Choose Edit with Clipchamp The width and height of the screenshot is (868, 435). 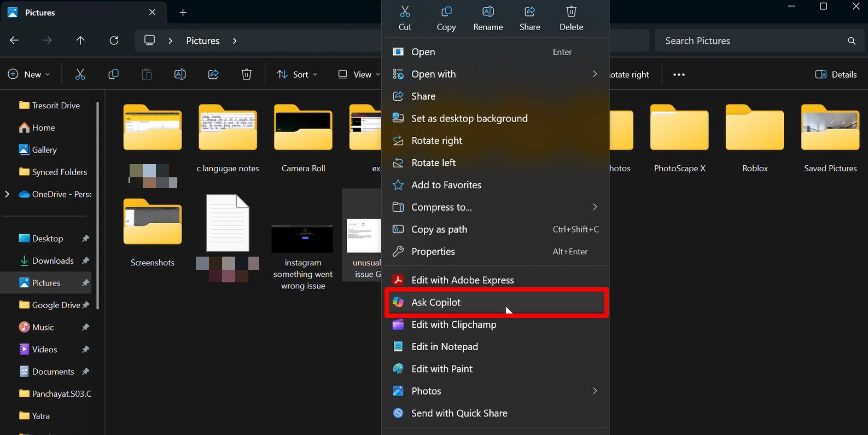tap(496, 324)
